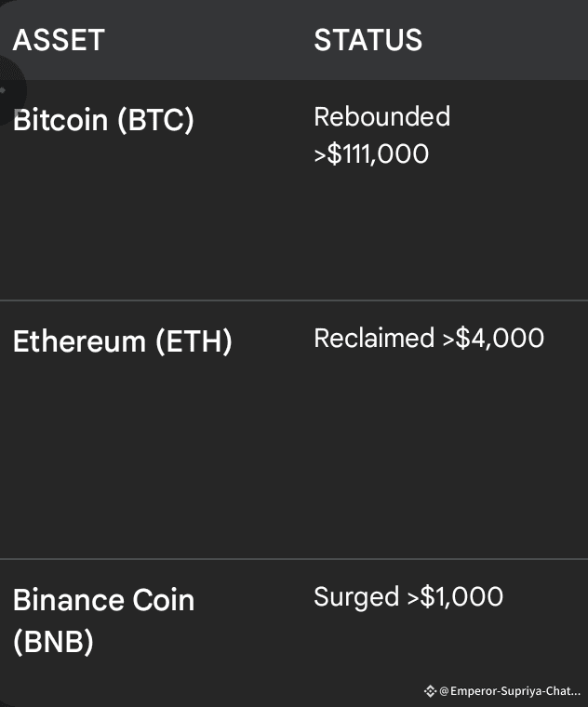Select the >$111,000 price value
The image size is (588, 707).
point(371,153)
